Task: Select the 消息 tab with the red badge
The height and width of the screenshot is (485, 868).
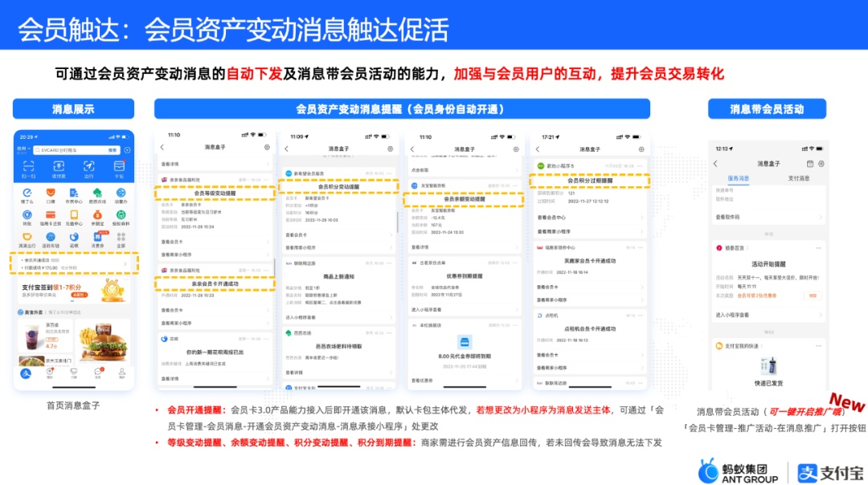Action: (98, 373)
